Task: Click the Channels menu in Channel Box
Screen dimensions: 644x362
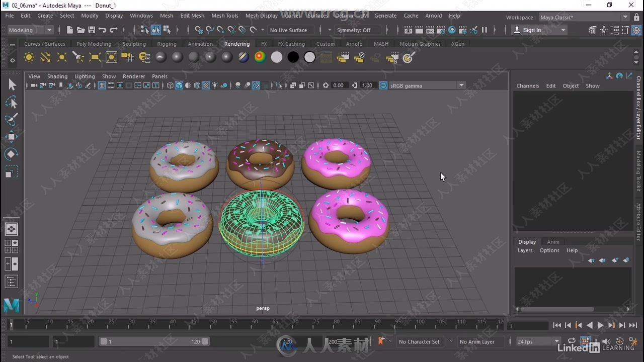Action: [x=527, y=86]
